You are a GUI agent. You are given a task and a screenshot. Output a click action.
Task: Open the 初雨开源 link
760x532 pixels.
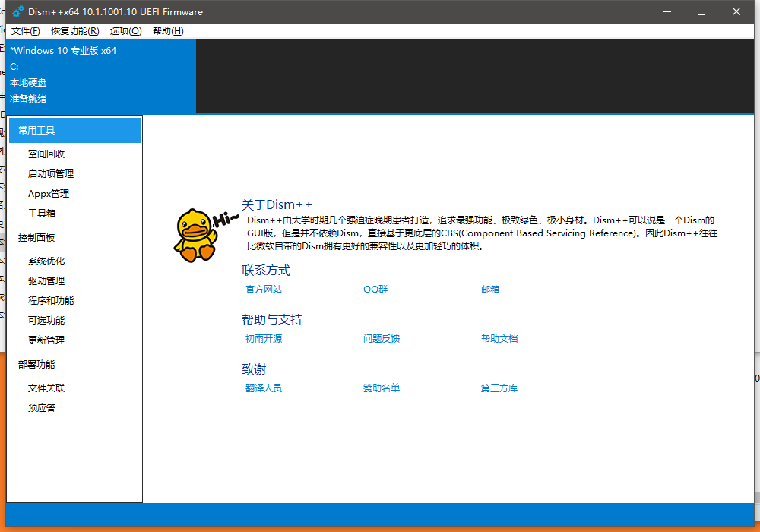pyautogui.click(x=264, y=339)
